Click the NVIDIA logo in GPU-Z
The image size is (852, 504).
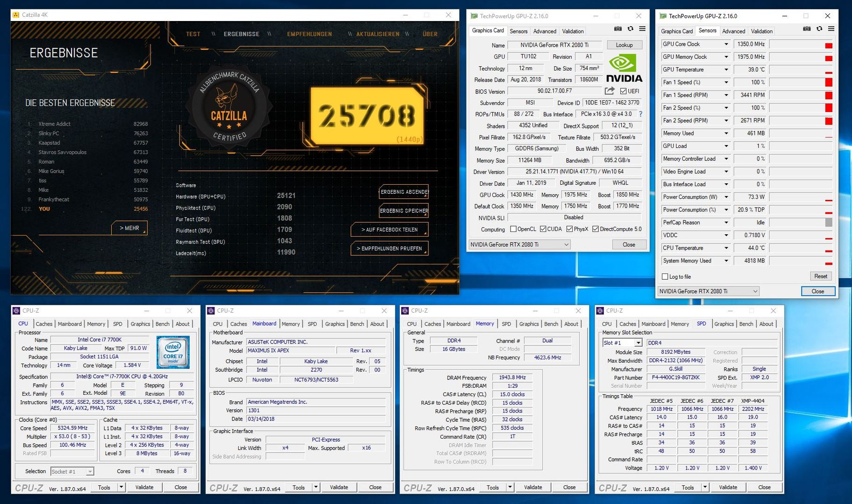point(624,69)
